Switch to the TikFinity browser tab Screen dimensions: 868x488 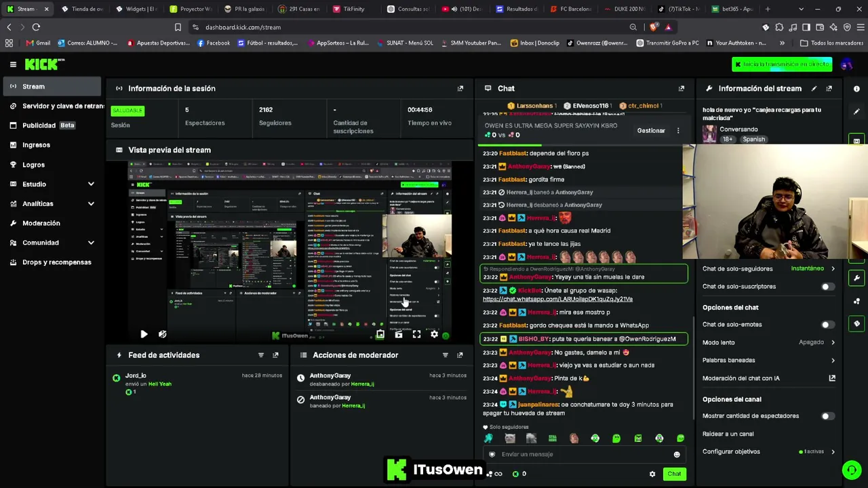pos(353,9)
